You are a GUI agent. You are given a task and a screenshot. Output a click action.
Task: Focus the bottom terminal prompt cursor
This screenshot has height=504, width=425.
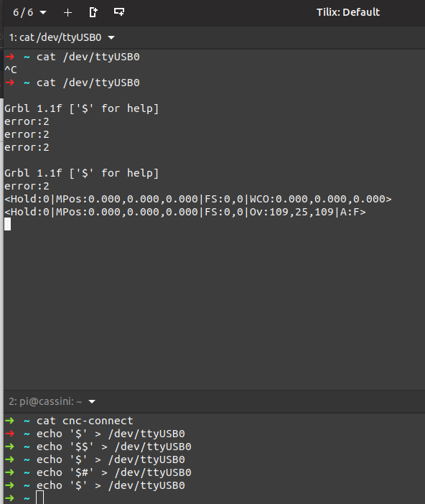pyautogui.click(x=40, y=498)
